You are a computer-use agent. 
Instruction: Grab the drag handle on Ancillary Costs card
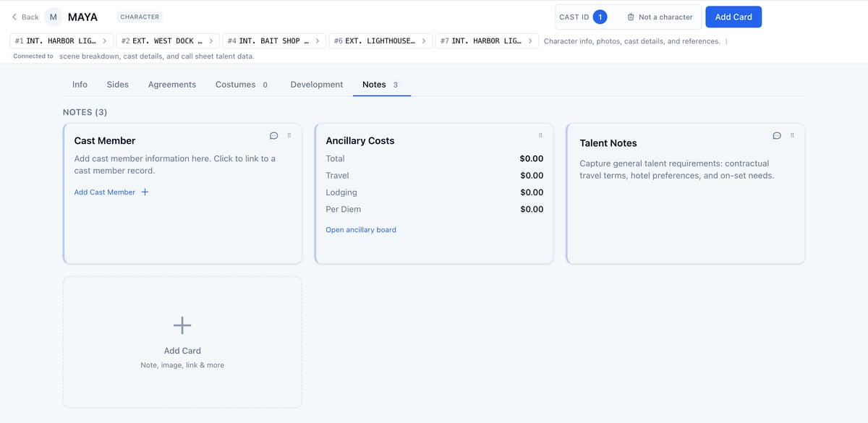[540, 135]
